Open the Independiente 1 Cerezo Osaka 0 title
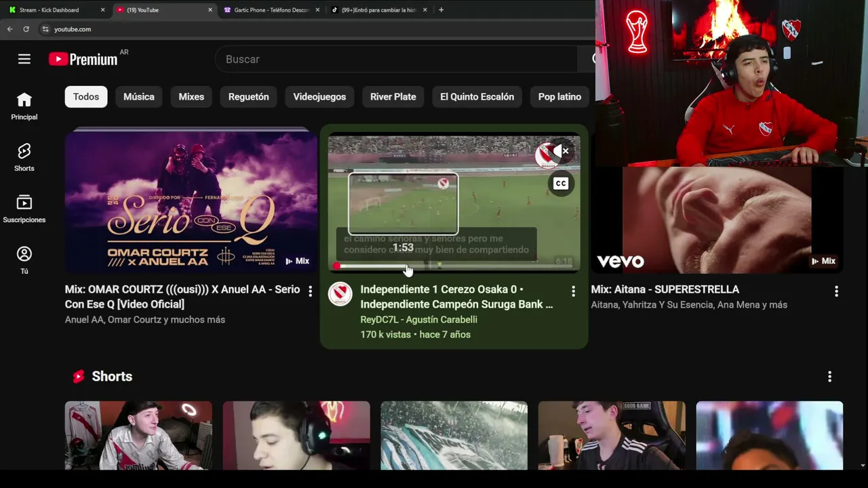868x488 pixels. point(456,297)
